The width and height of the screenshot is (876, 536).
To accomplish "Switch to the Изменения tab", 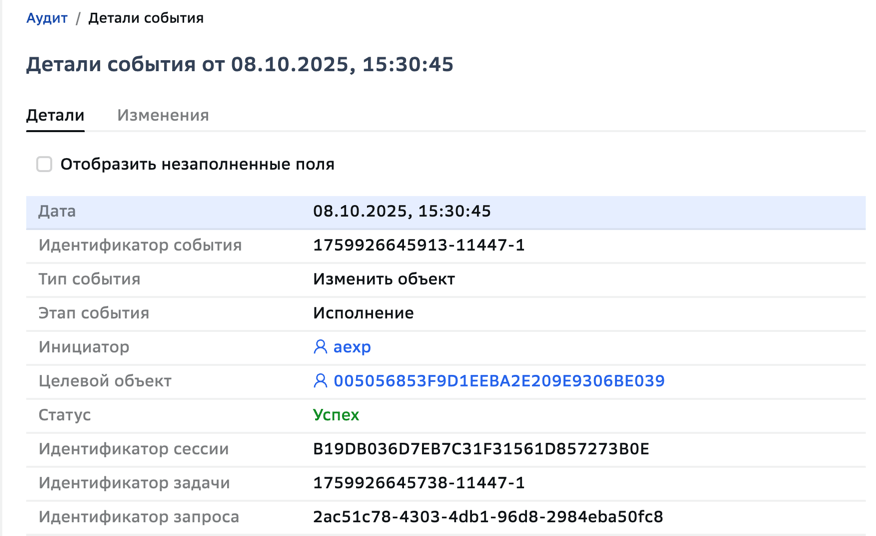I will pyautogui.click(x=163, y=115).
